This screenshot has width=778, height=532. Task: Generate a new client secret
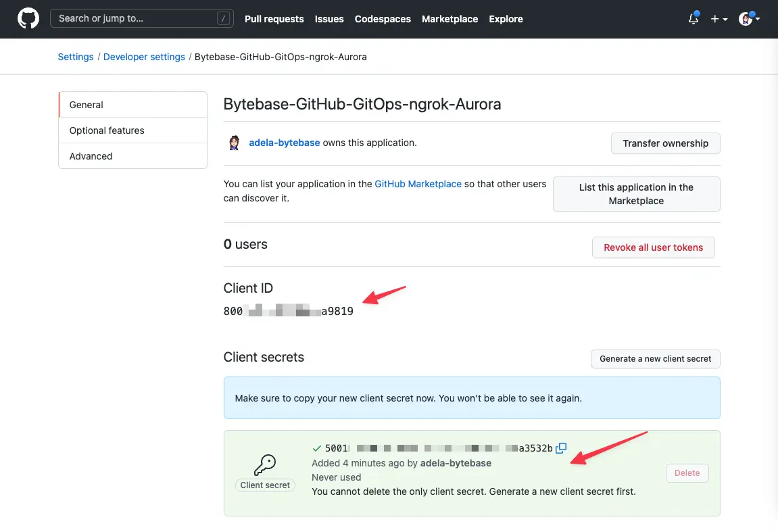click(x=654, y=359)
